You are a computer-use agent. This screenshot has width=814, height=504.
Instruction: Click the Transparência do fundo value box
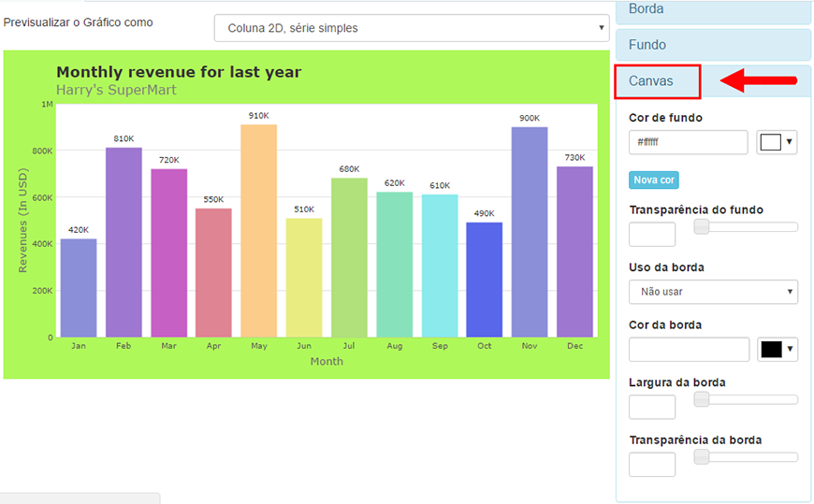(652, 234)
